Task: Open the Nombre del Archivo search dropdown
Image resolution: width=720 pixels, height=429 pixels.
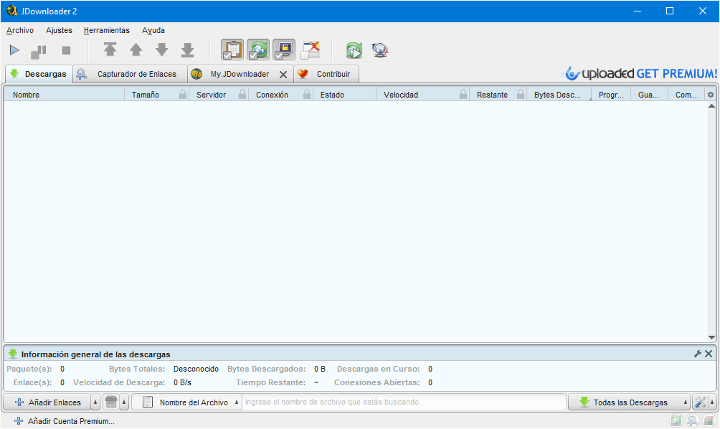Action: coord(186,402)
